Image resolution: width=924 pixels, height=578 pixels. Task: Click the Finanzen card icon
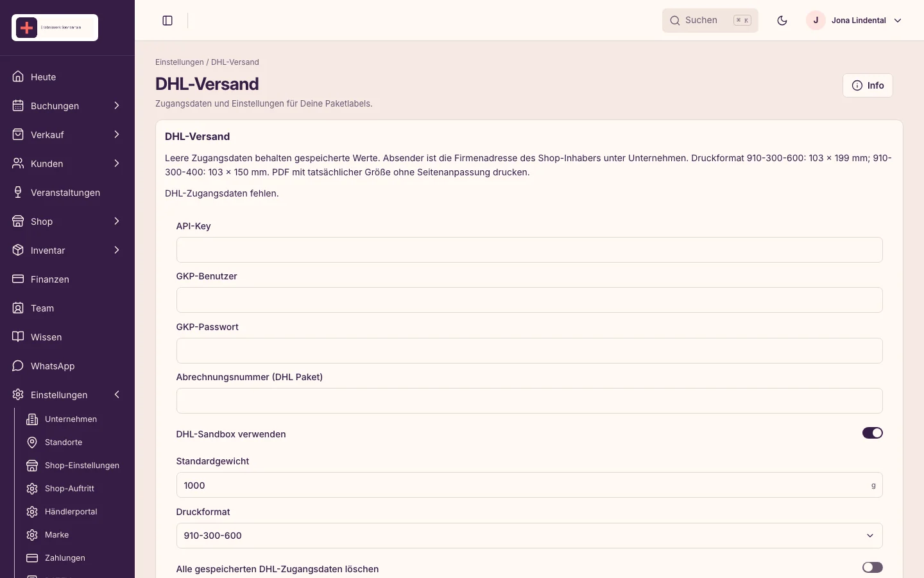click(x=18, y=279)
